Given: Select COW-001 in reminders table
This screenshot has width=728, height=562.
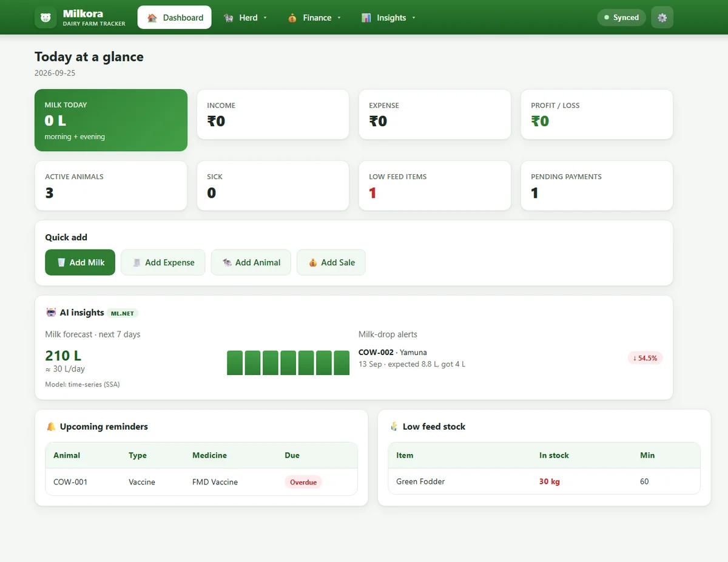Looking at the screenshot, I should [x=70, y=482].
